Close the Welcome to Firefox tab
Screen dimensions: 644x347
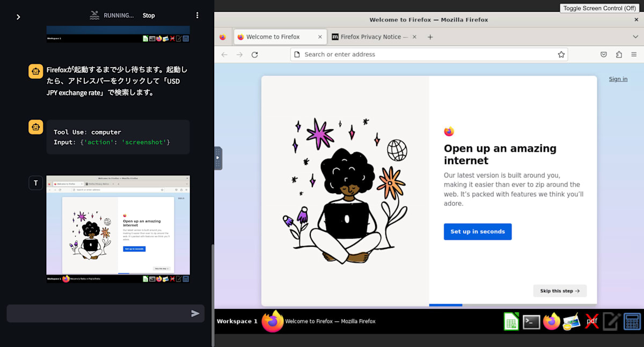[x=320, y=37]
